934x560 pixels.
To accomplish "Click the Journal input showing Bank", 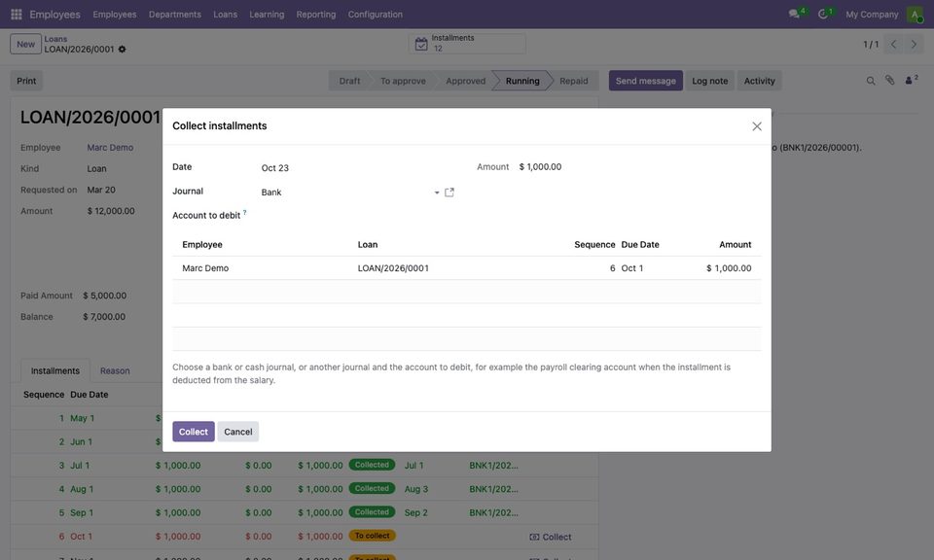I will click(x=345, y=192).
